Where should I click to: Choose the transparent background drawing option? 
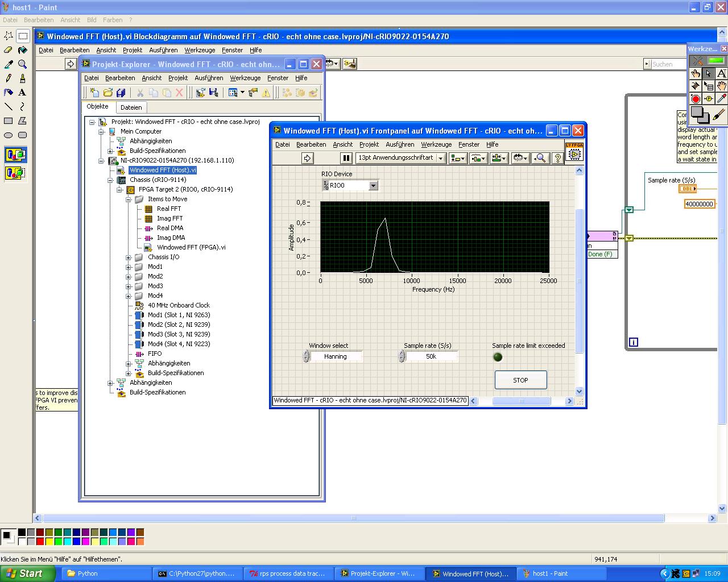(x=15, y=173)
